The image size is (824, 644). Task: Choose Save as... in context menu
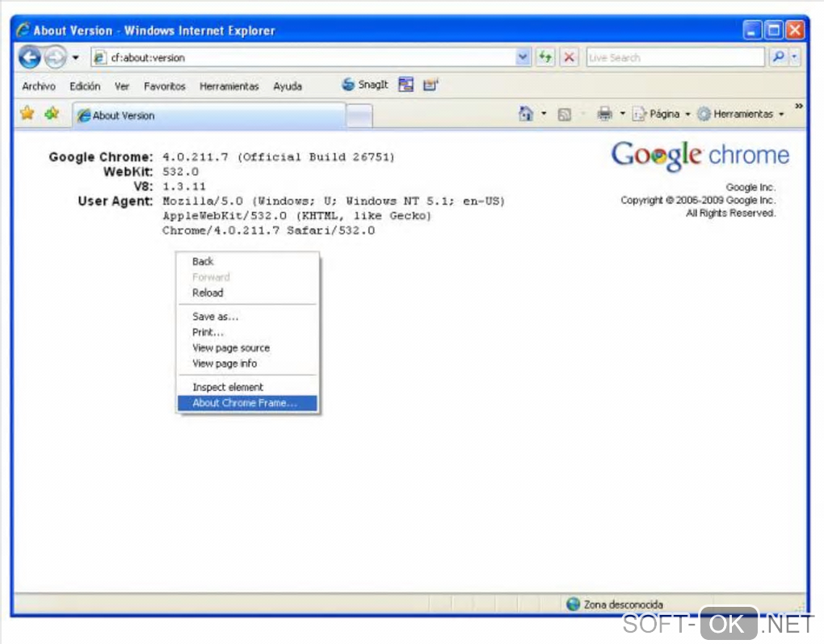pyautogui.click(x=247, y=317)
